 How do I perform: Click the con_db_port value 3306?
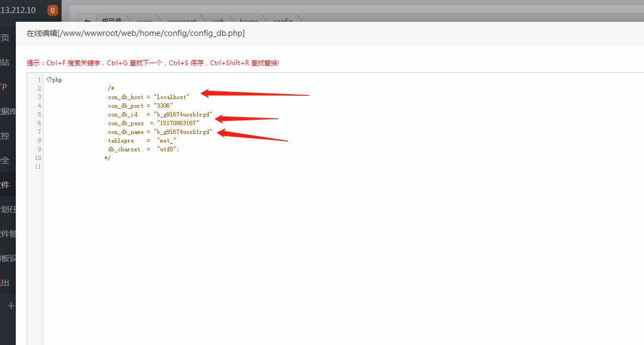coord(163,106)
